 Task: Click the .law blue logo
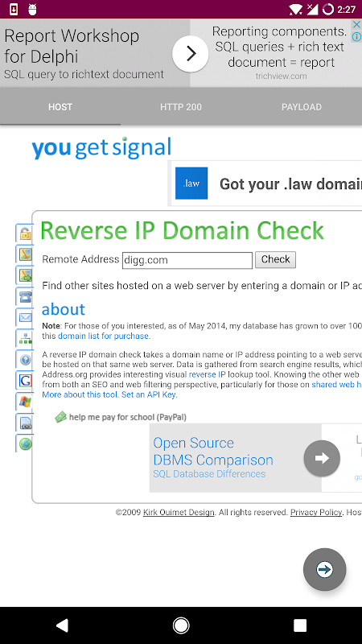tap(191, 184)
